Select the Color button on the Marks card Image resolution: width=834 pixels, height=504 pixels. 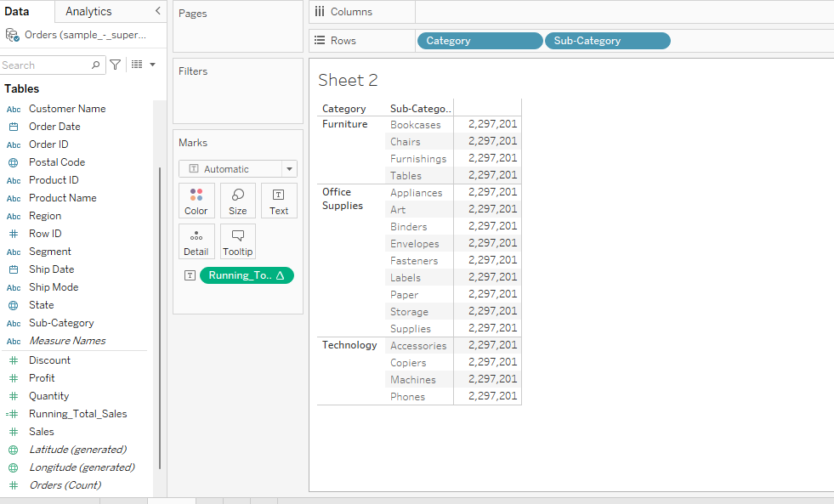coord(196,201)
